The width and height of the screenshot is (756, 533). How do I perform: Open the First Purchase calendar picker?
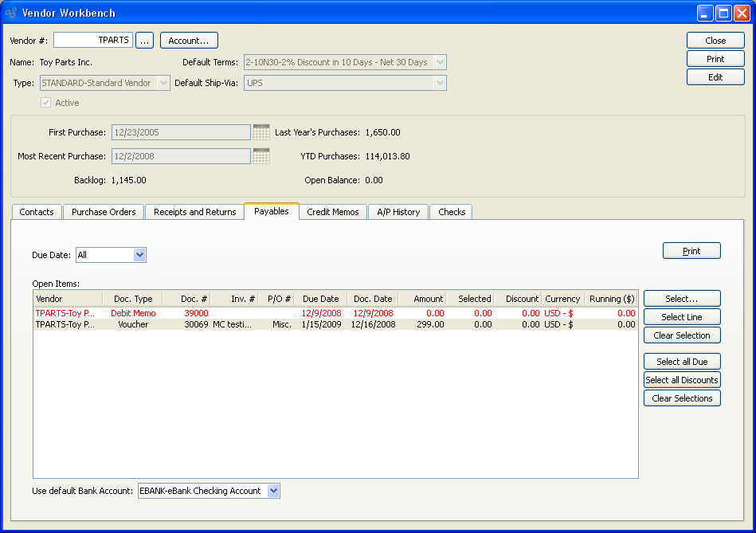[260, 132]
